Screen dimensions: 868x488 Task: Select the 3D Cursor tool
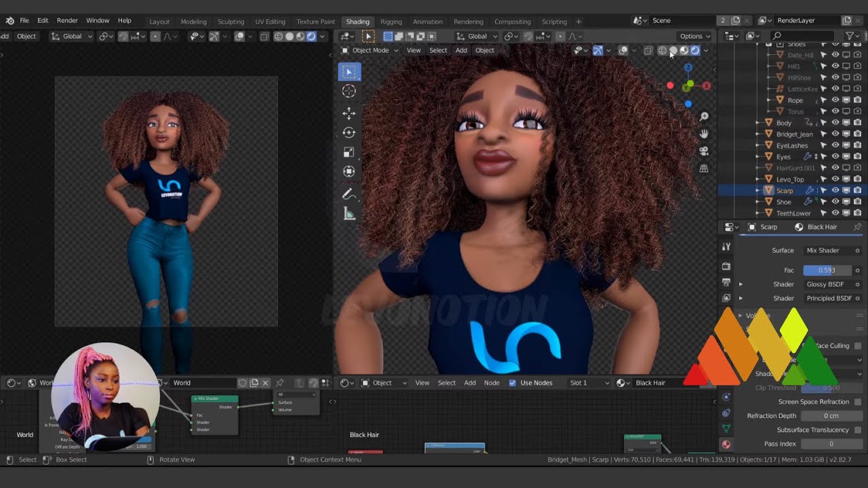tap(349, 91)
